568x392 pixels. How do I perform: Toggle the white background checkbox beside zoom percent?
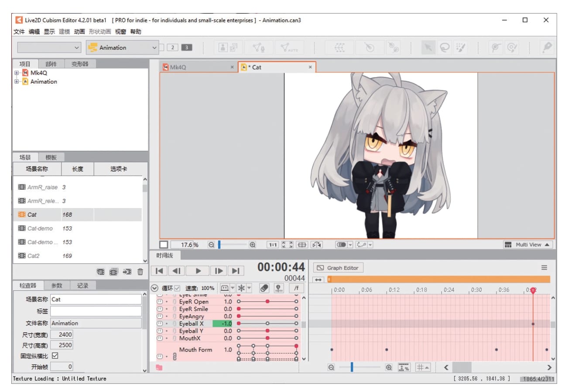click(164, 245)
